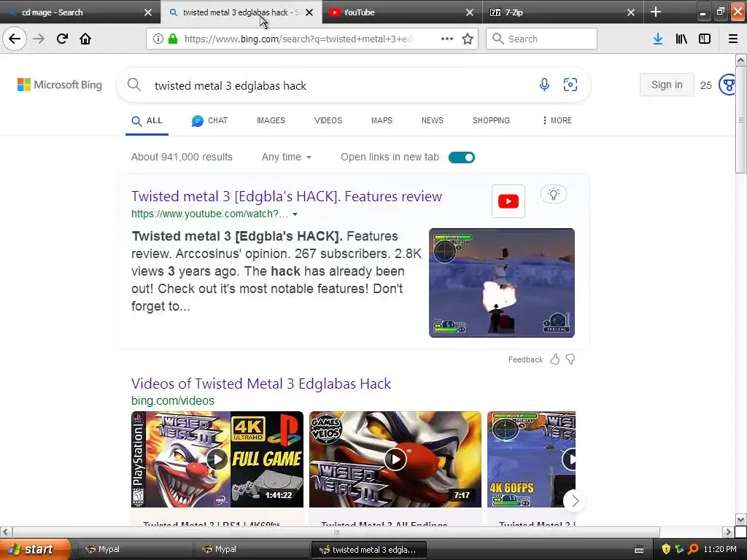Play the 1:41:22 Full Game video
This screenshot has width=747, height=560.
coord(217,459)
